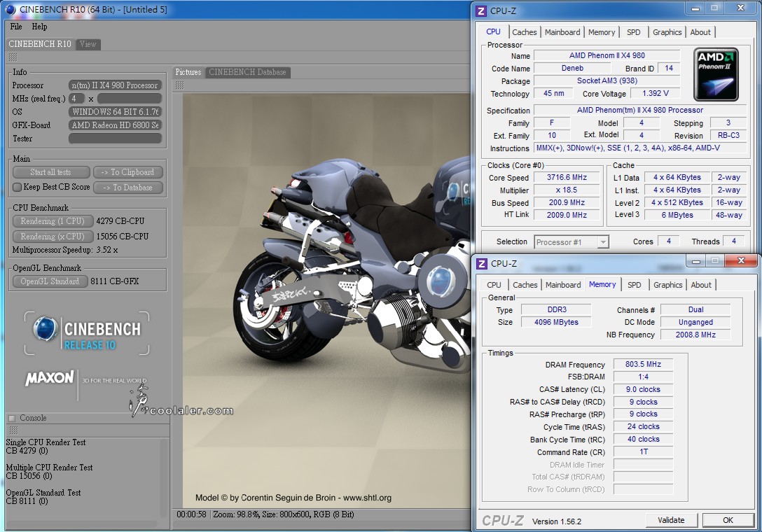762x532 pixels.
Task: Click the 15056 CB-CPU score
Action: click(123, 237)
